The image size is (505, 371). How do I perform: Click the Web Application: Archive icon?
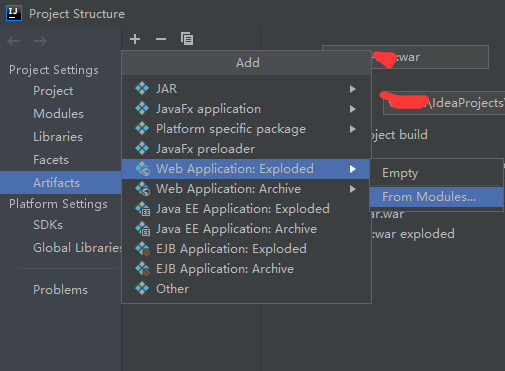[143, 189]
